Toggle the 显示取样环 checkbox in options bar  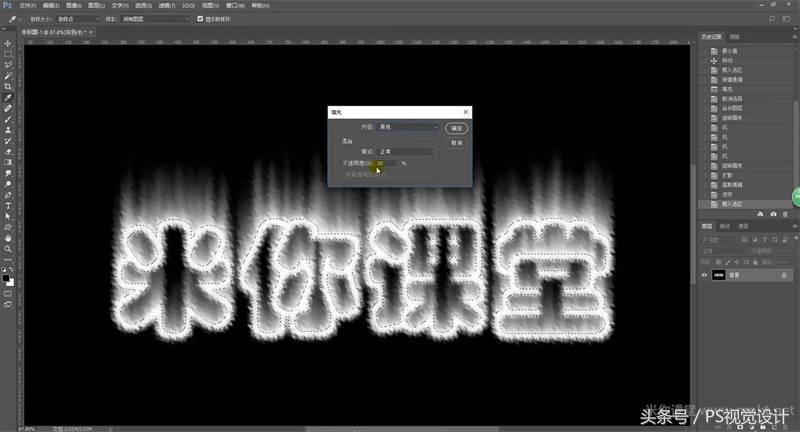click(200, 19)
